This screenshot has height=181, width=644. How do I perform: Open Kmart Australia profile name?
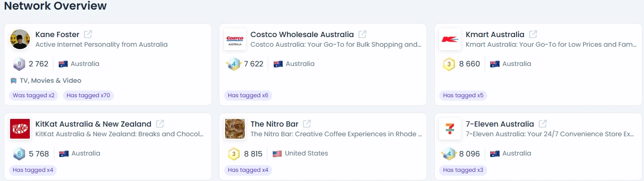pyautogui.click(x=495, y=35)
